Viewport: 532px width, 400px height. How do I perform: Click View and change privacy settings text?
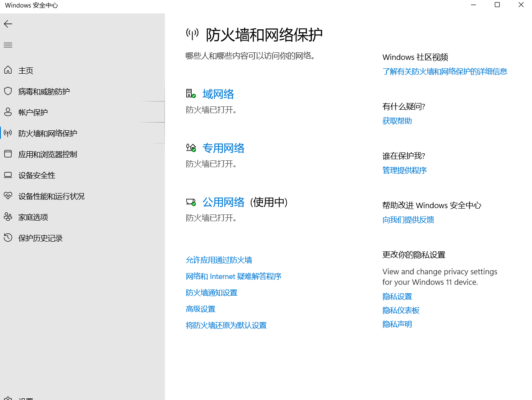pos(440,277)
